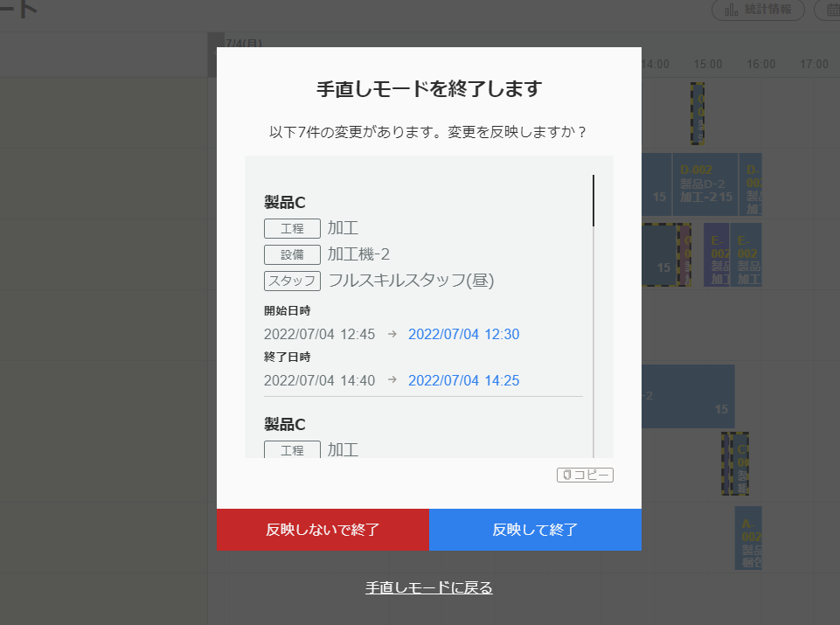The height and width of the screenshot is (625, 840).
Task: Click the スタッフ tag label
Action: pos(293,281)
